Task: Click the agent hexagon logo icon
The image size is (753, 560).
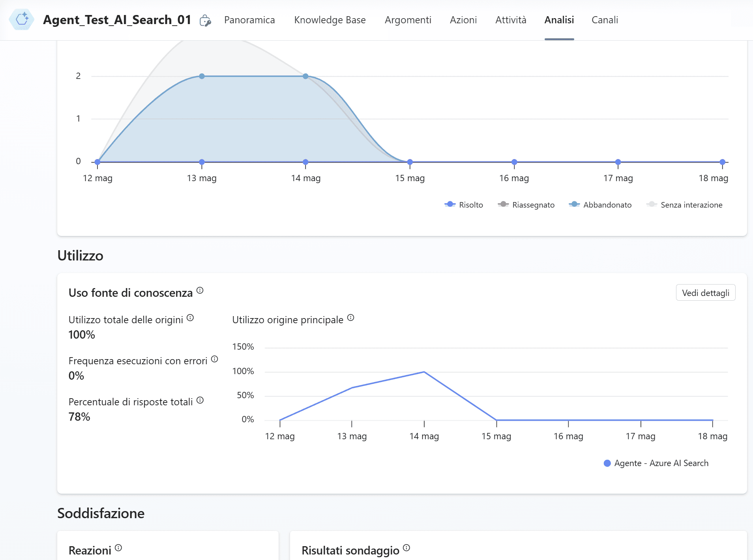Action: pyautogui.click(x=22, y=19)
